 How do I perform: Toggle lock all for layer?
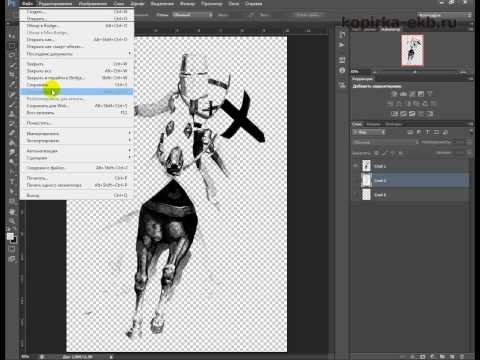pyautogui.click(x=400, y=153)
